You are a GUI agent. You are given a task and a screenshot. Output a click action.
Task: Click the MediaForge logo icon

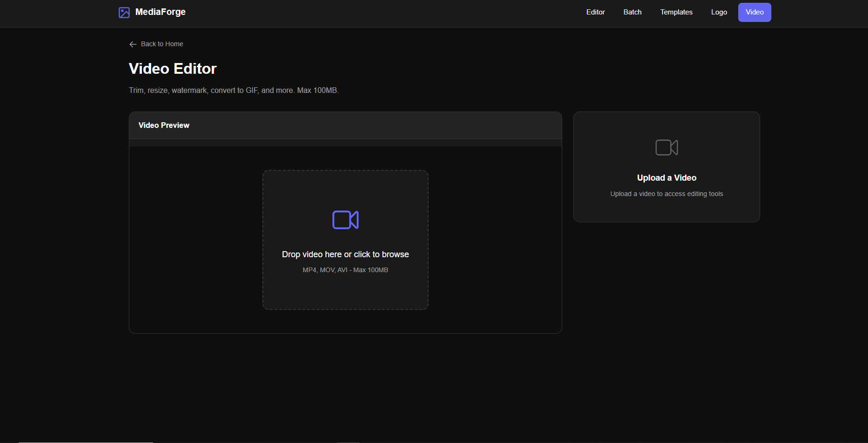click(x=124, y=13)
